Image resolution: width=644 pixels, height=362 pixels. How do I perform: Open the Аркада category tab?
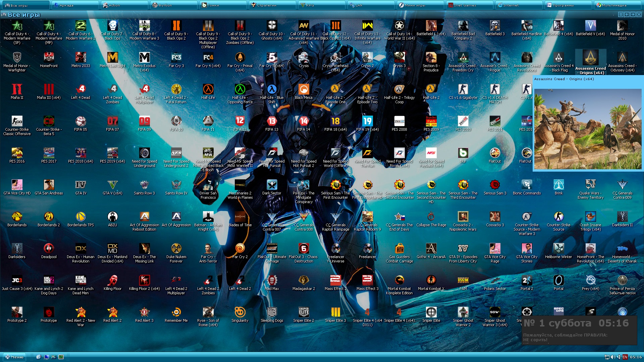(x=74, y=5)
